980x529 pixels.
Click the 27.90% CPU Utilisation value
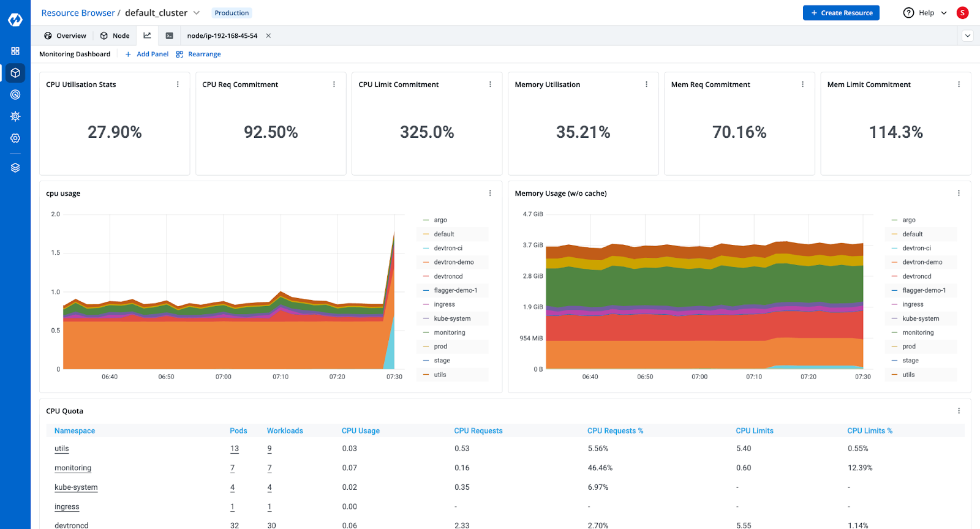point(115,132)
